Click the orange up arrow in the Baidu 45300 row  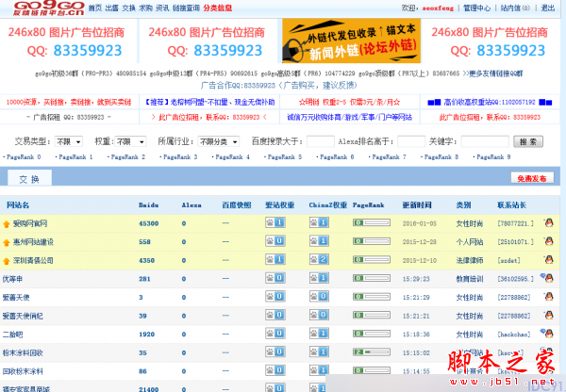[7, 224]
